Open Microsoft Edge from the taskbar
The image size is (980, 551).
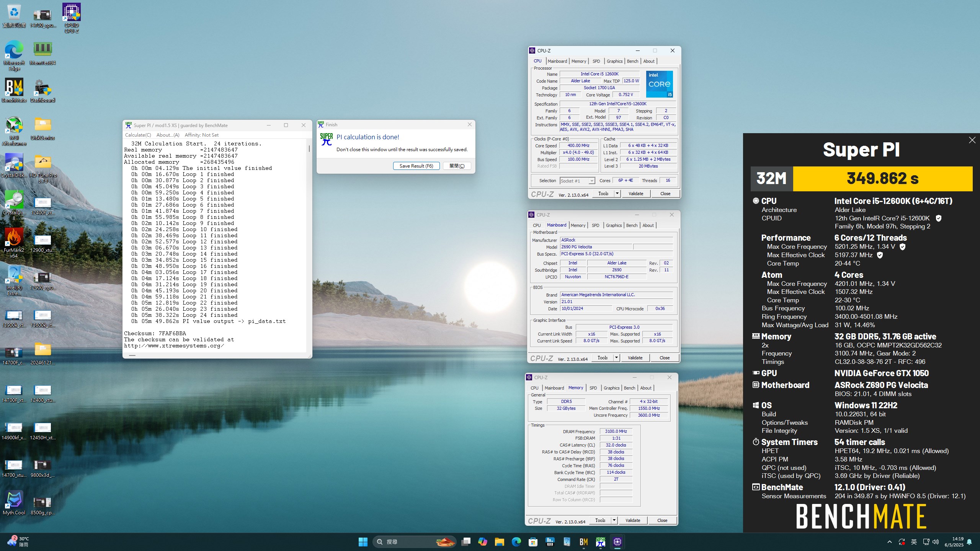[x=516, y=542]
